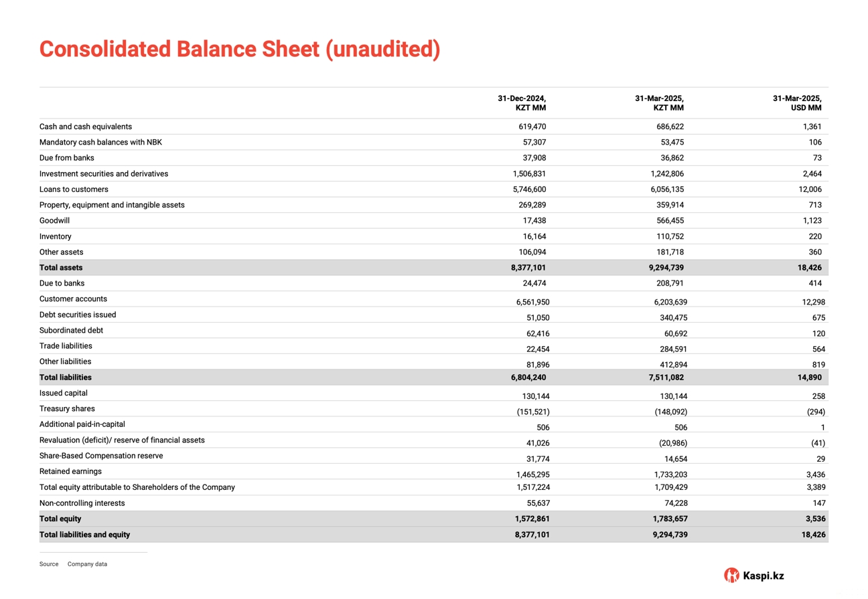Select the Non-controlling interests row label
The width and height of the screenshot is (868, 599).
click(x=82, y=503)
